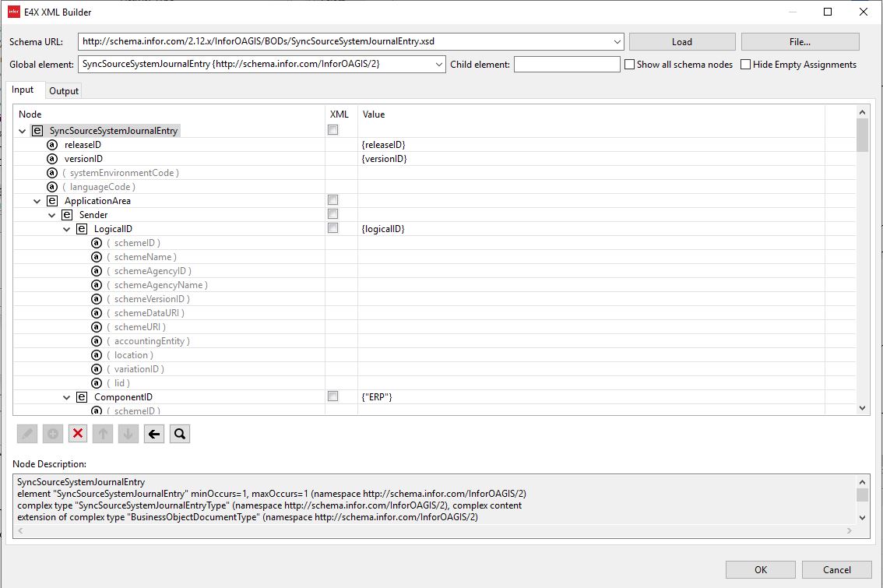Select the move node down arrow icon
This screenshot has height=588, width=883.
pyautogui.click(x=128, y=434)
